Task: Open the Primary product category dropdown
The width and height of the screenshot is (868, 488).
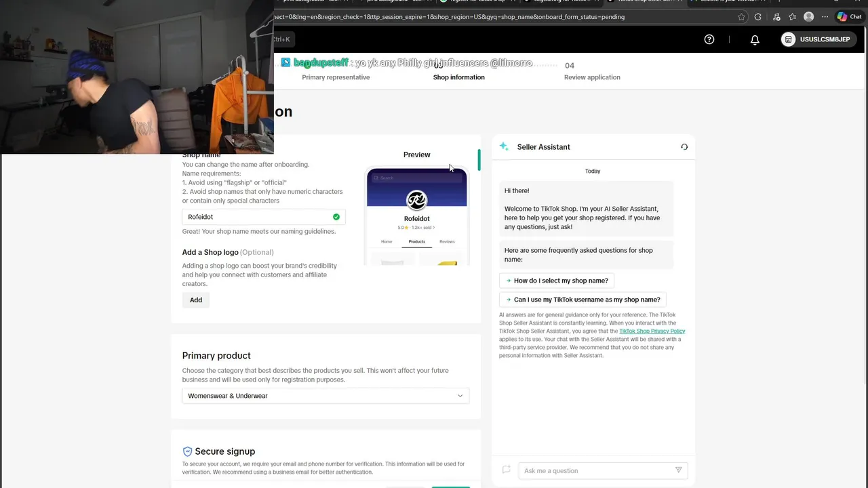Action: tap(325, 396)
